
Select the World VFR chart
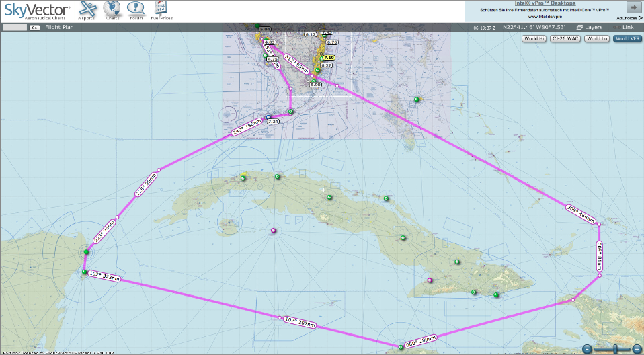click(627, 39)
